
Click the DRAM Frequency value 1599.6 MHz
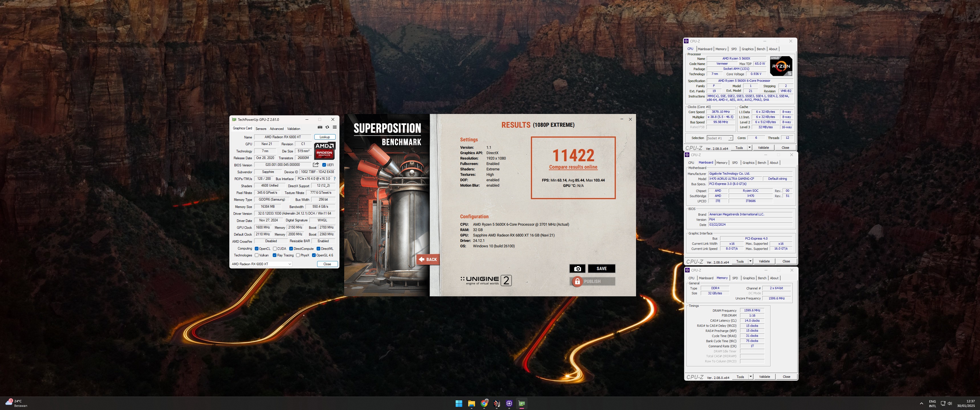(x=752, y=310)
